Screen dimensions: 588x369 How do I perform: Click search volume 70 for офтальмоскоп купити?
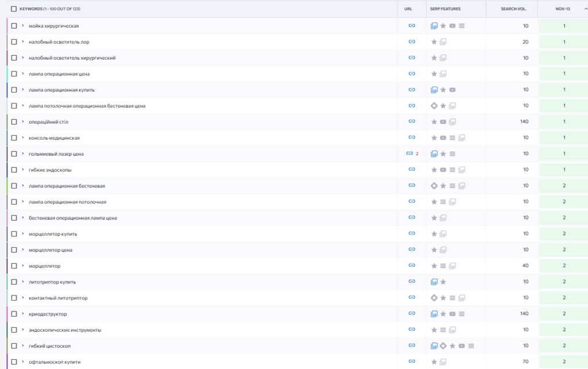tap(525, 362)
